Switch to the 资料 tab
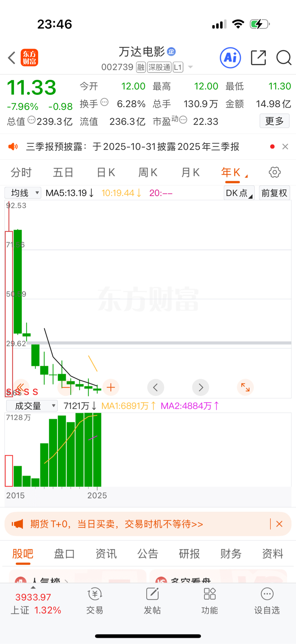Screen dimensions: 296x644 272,554
